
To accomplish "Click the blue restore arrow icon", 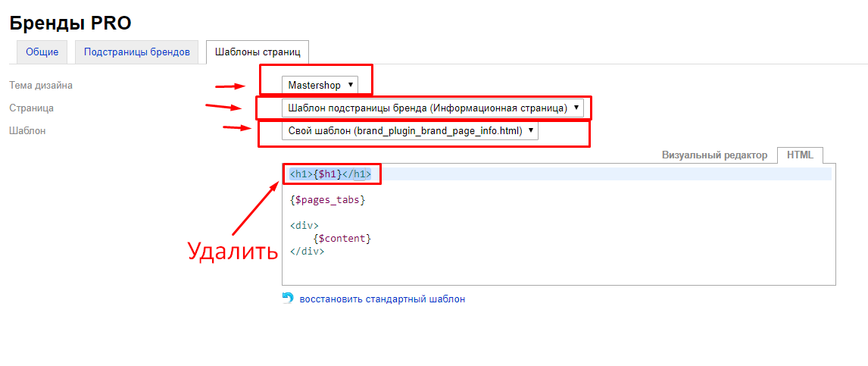I will (x=287, y=299).
